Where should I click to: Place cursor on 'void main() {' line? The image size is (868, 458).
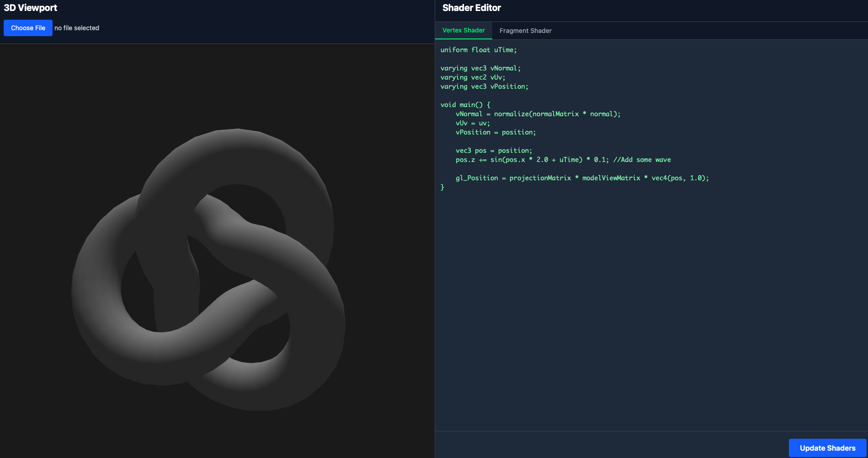(x=465, y=105)
